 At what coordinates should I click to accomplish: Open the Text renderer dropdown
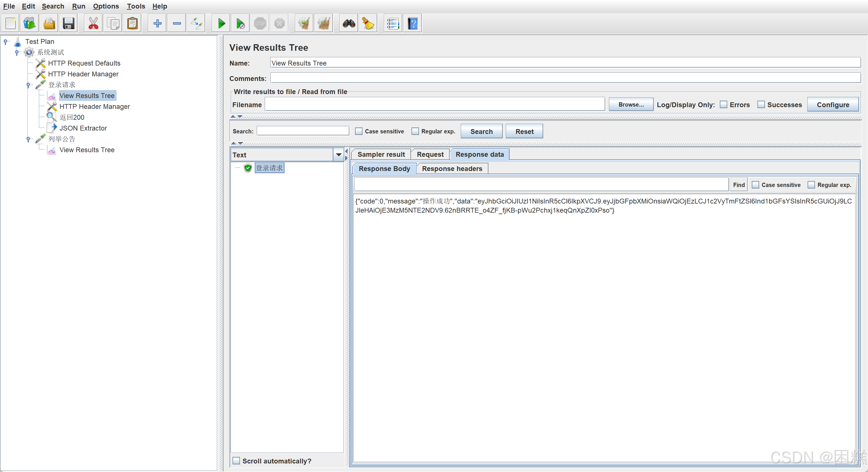click(339, 155)
